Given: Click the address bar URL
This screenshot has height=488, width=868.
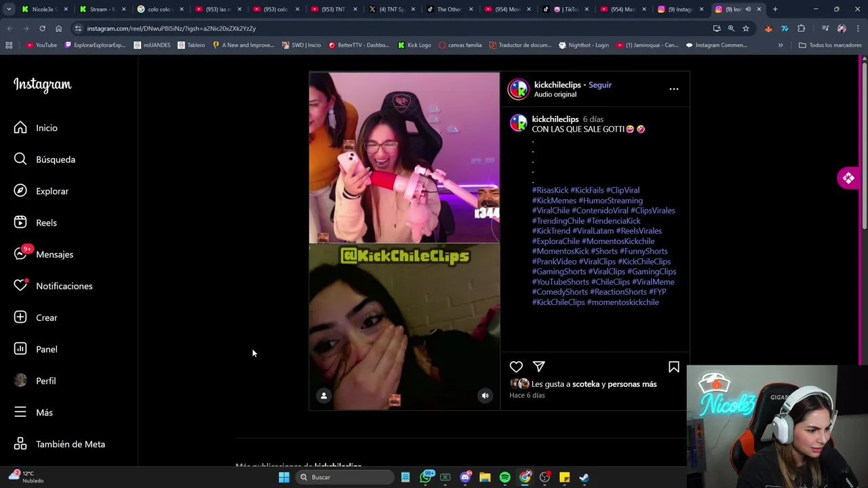Looking at the screenshot, I should pos(171,28).
